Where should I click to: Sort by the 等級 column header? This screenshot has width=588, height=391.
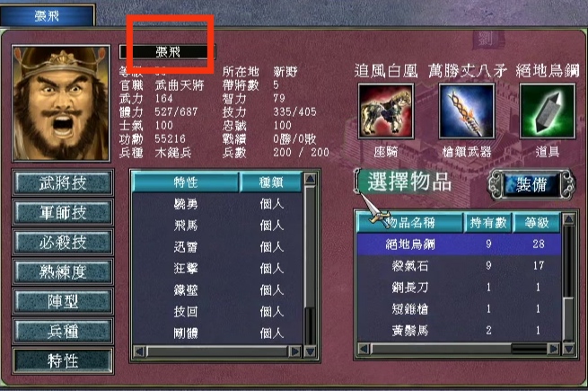coord(537,223)
